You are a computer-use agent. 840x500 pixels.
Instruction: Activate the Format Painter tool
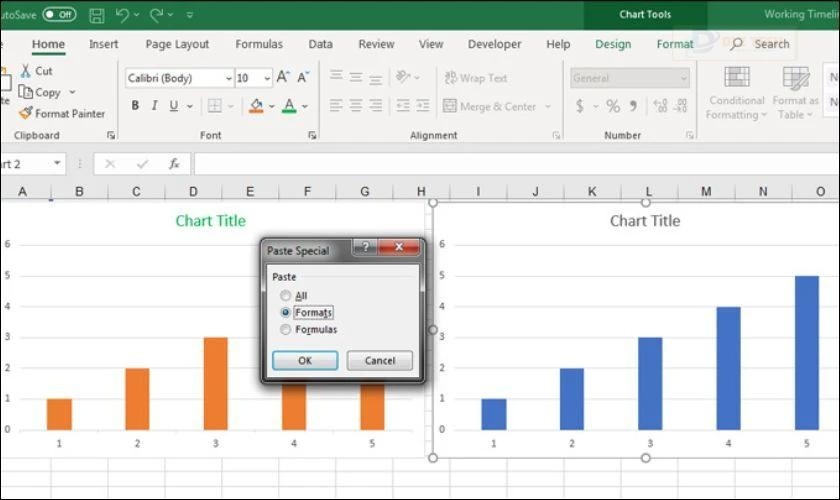pos(61,114)
